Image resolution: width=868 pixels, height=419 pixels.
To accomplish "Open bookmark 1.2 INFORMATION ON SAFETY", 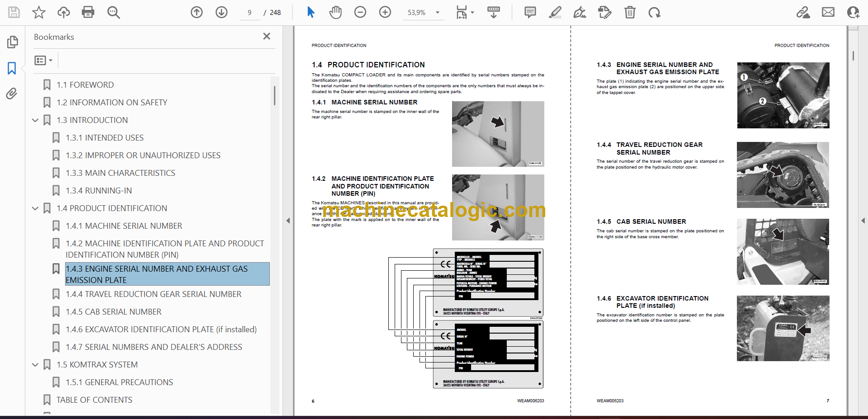I will pyautogui.click(x=112, y=103).
